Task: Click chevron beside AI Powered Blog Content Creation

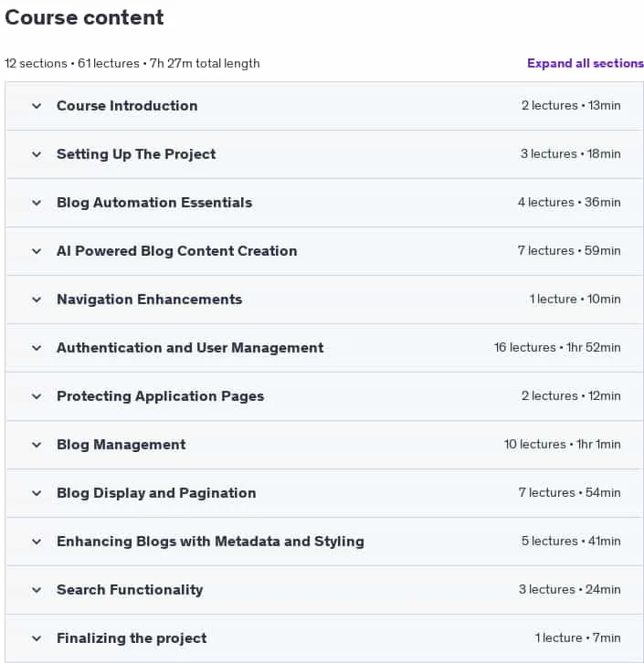Action: [x=37, y=251]
